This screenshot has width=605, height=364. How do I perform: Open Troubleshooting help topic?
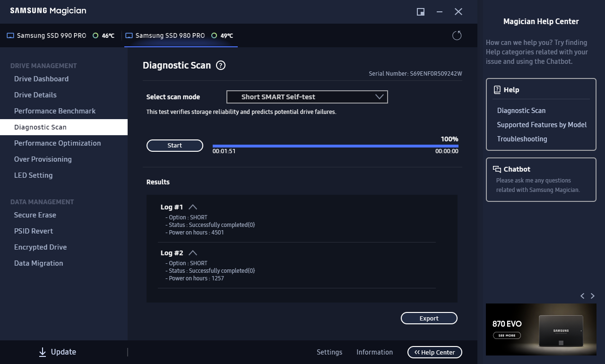(522, 139)
